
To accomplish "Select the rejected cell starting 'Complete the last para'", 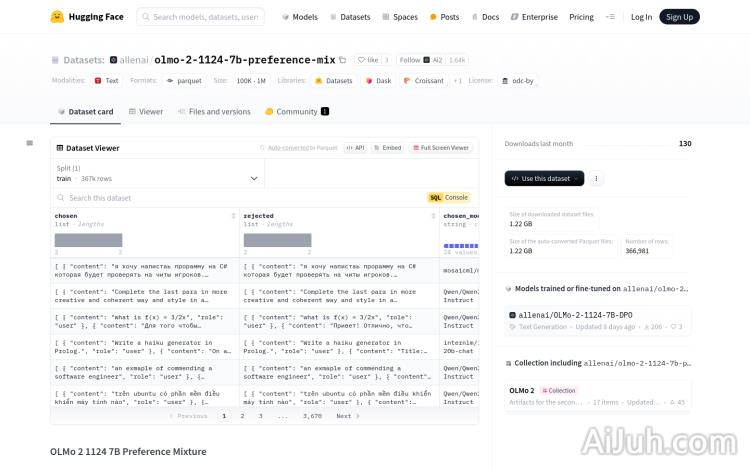I will coord(339,296).
